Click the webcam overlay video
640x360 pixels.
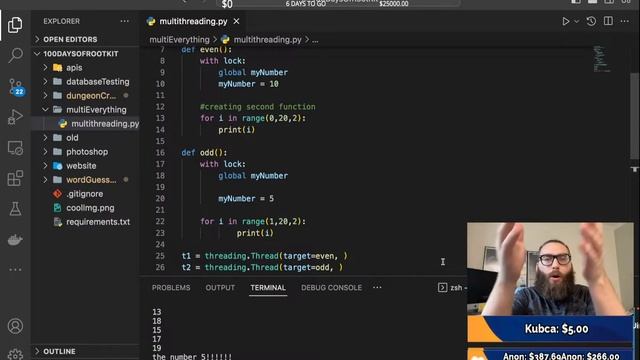tap(550, 269)
